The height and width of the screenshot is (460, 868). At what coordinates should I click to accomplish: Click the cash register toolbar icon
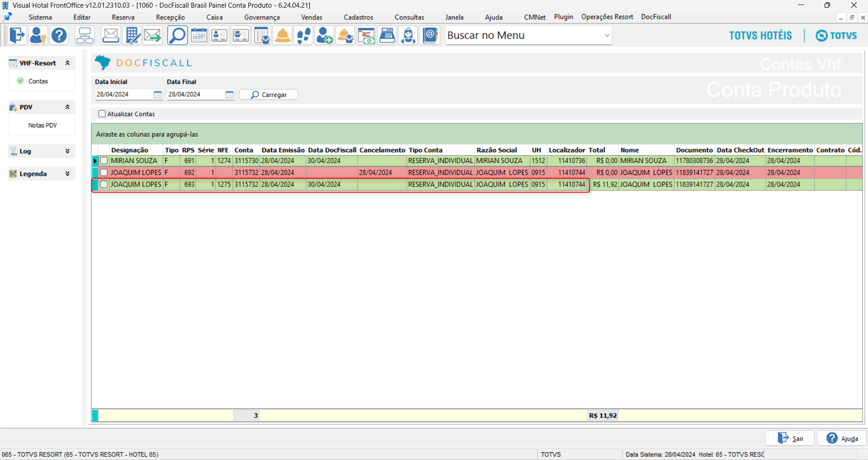(x=387, y=35)
